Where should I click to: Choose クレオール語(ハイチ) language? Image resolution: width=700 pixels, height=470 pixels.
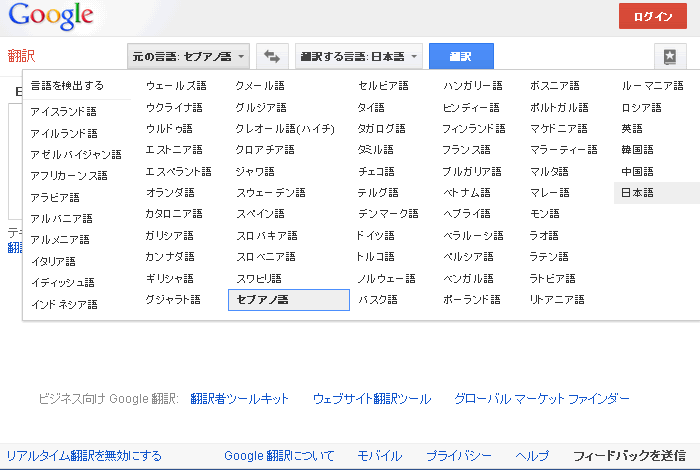point(285,129)
